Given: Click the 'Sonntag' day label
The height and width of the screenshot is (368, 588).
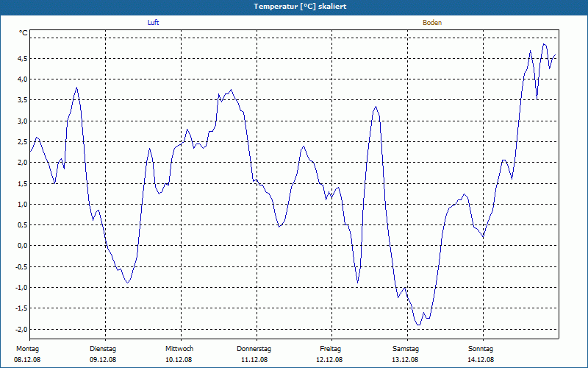Looking at the screenshot, I should (481, 349).
